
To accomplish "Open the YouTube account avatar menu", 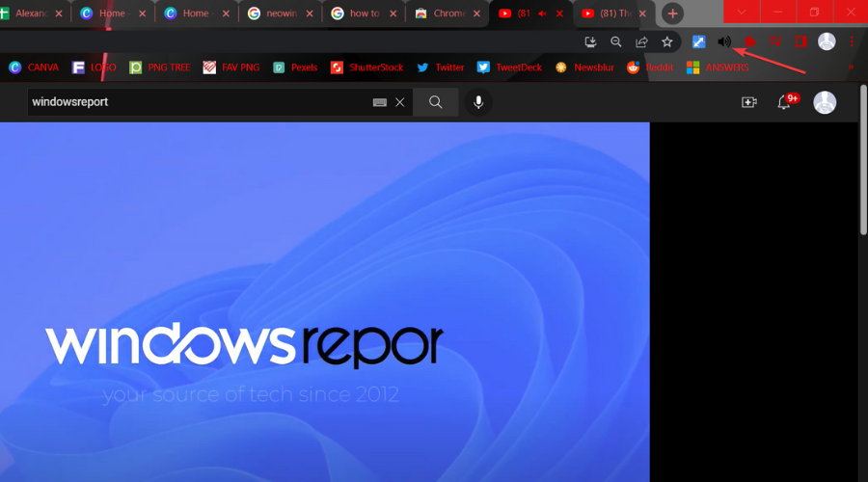I will 825,102.
